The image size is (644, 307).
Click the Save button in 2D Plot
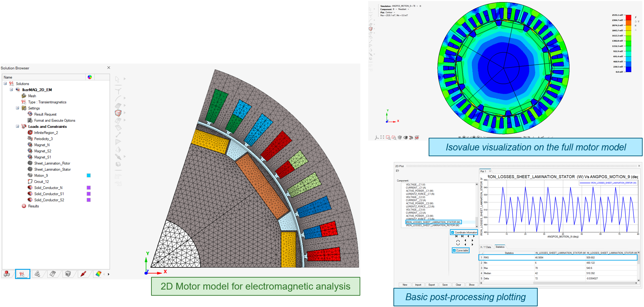coord(445,285)
